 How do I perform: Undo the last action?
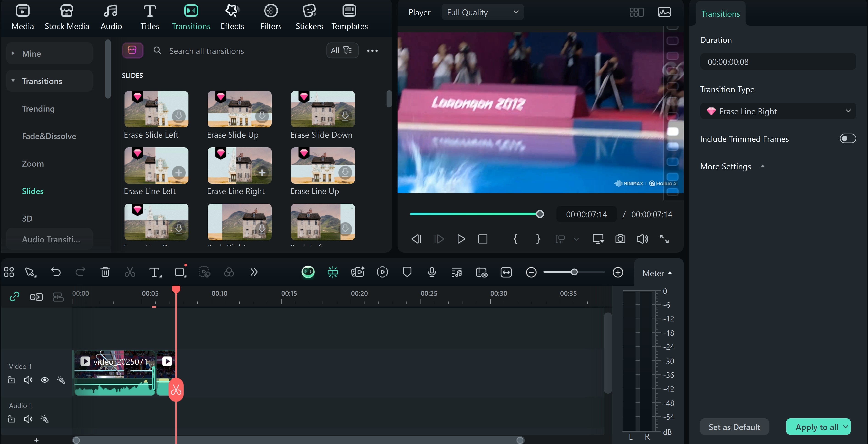[56, 272]
